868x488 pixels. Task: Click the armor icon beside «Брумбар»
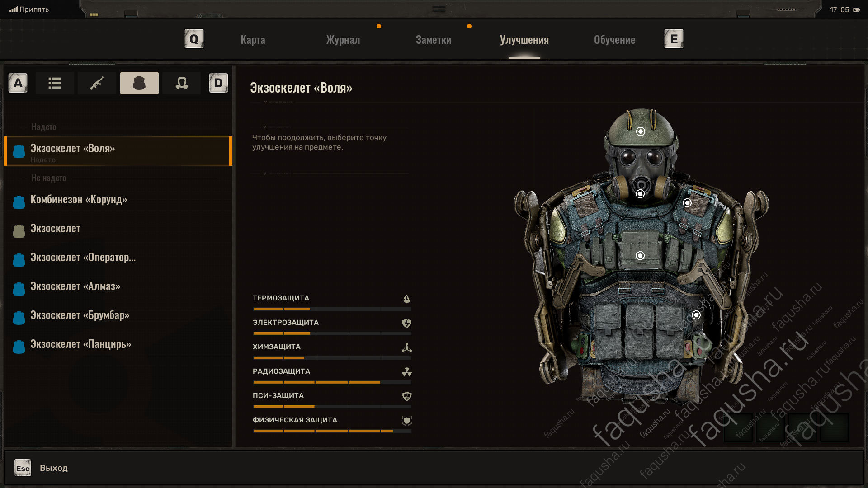19,318
